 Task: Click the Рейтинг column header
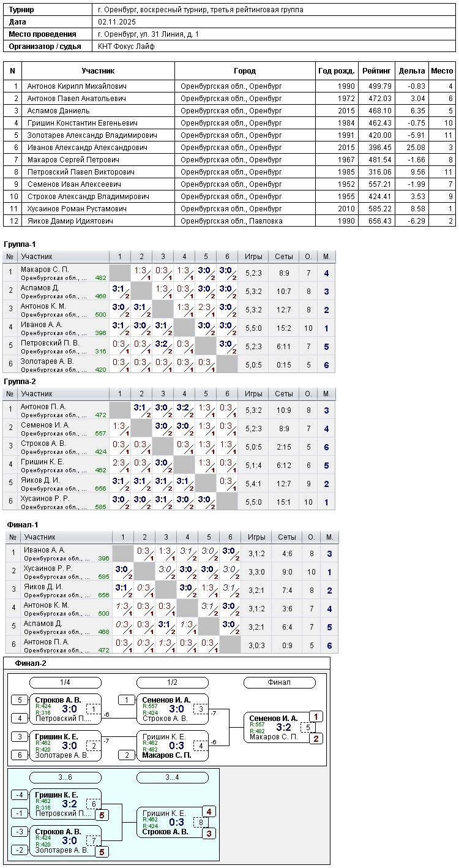(x=376, y=71)
